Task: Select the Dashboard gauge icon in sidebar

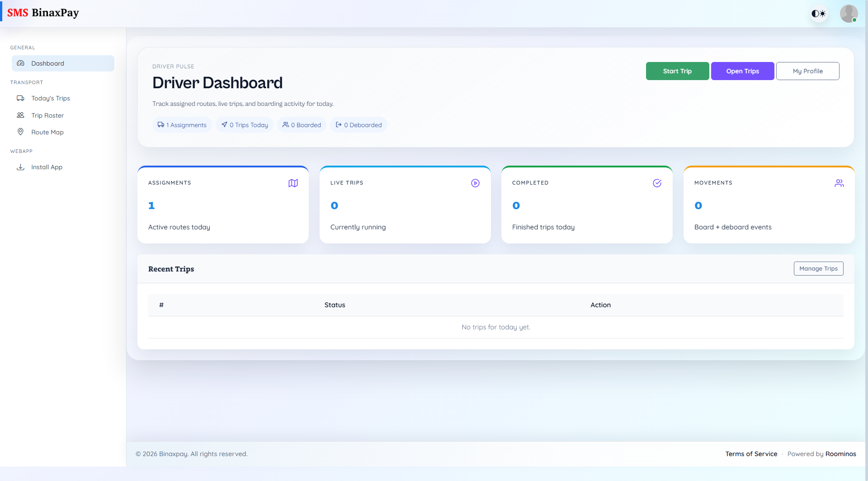Action: [x=21, y=63]
